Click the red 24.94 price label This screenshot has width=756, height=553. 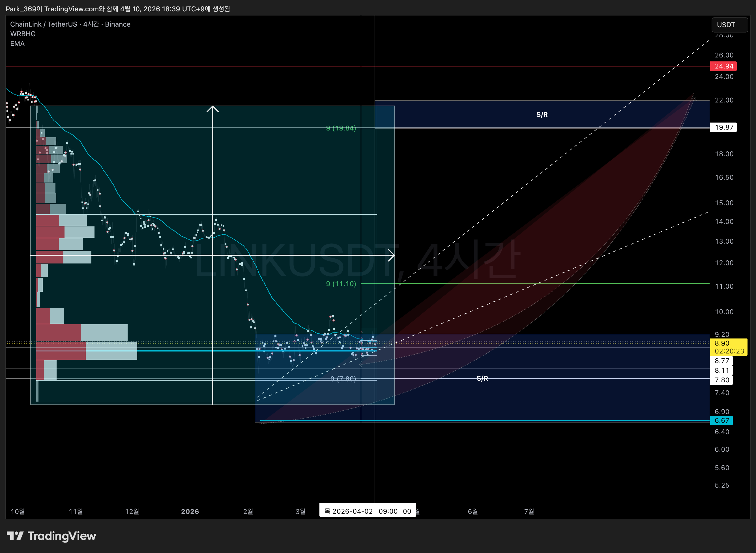coord(723,66)
